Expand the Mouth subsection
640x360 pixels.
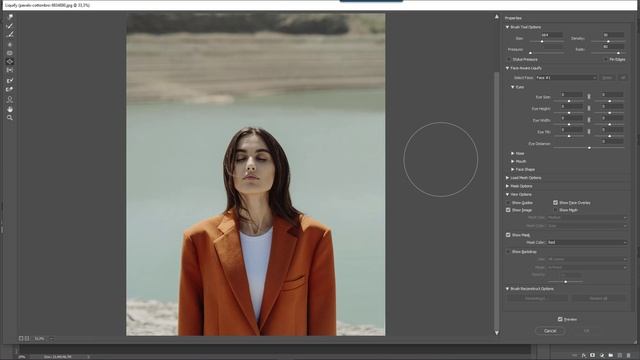[x=513, y=162]
